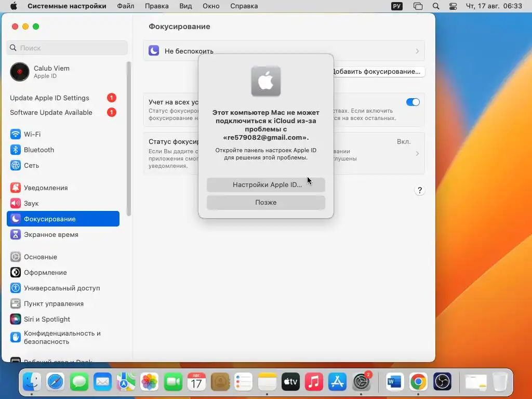Open Software Update Available item
532x399 pixels.
tap(63, 112)
